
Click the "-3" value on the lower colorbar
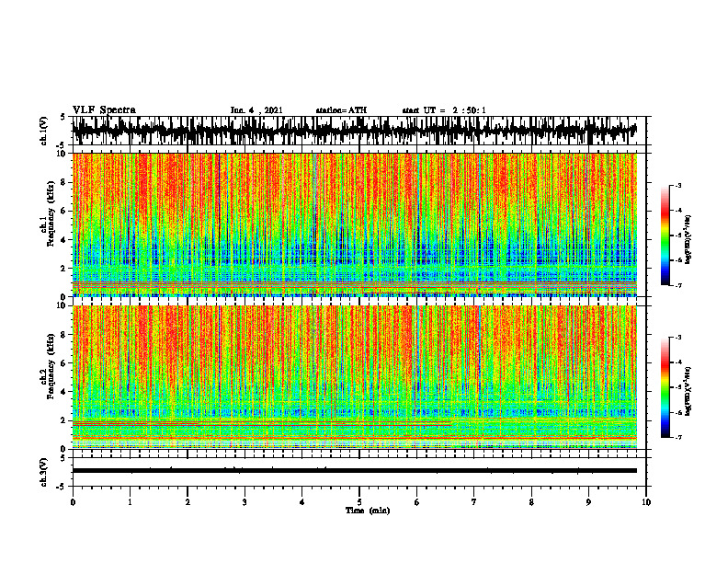[x=677, y=338]
